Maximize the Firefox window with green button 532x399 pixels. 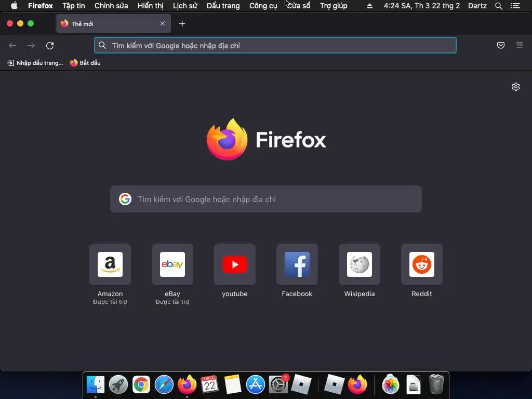(x=31, y=23)
